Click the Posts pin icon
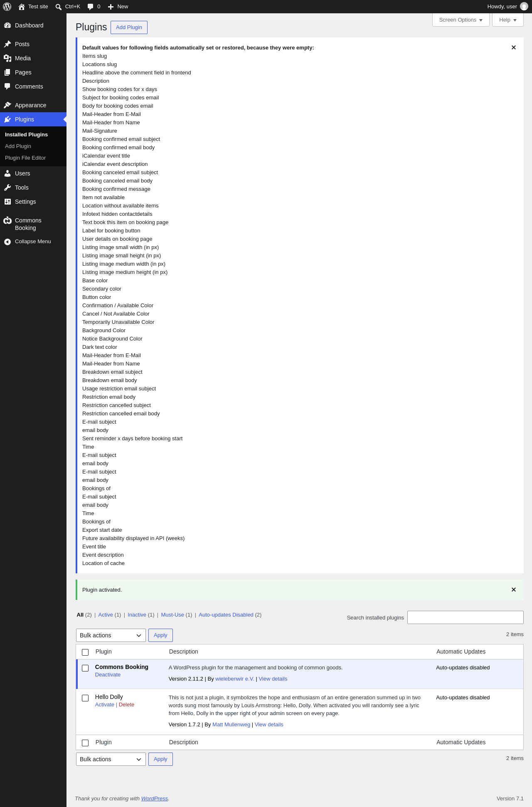This screenshot has width=532, height=807. pyautogui.click(x=7, y=44)
